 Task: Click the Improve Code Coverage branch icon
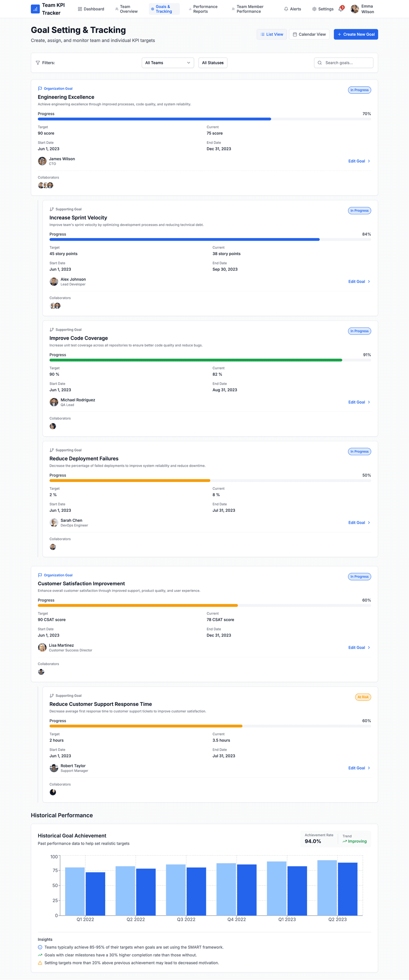tap(52, 330)
